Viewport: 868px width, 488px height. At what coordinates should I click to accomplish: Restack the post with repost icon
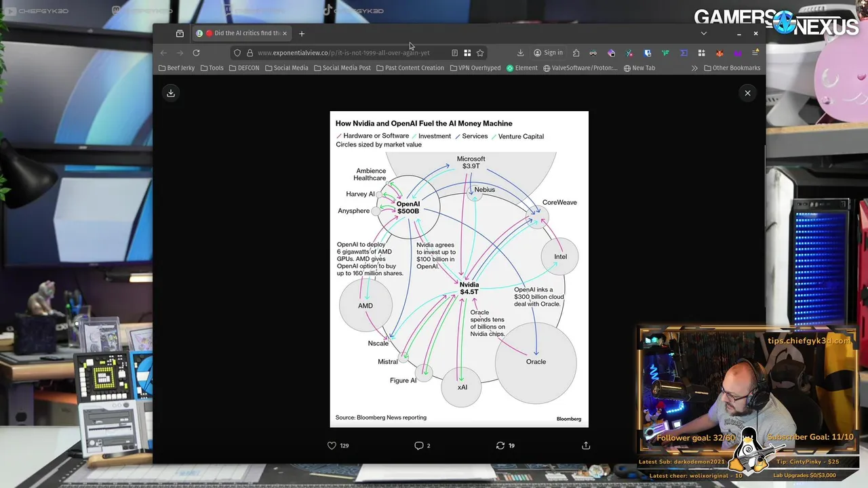tap(500, 445)
